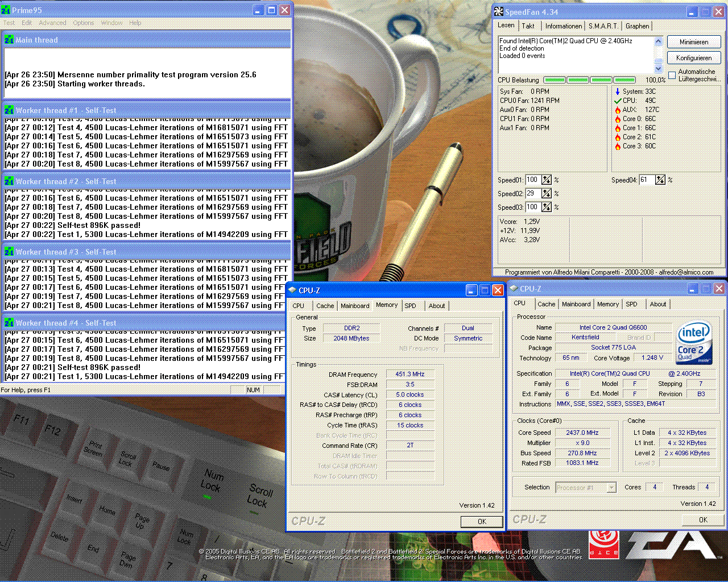Click OK in the CPU-Z CPU window
This screenshot has width=728, height=582.
(x=703, y=519)
